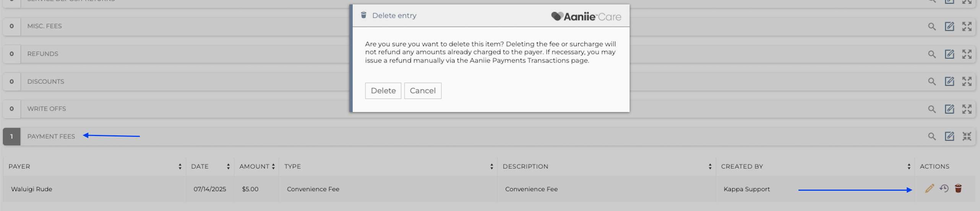Sort the table by Amount column
The image size is (980, 211).
[273, 166]
